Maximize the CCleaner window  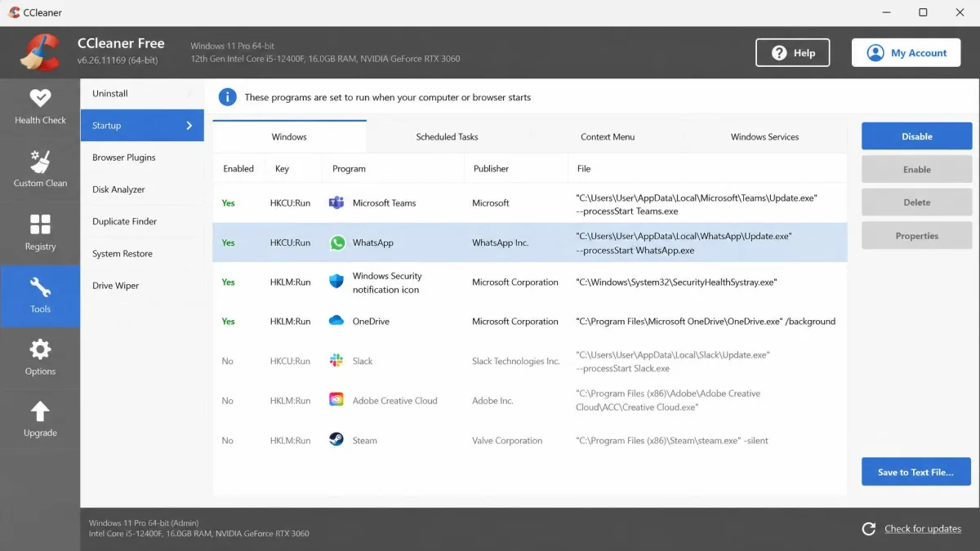click(x=923, y=12)
